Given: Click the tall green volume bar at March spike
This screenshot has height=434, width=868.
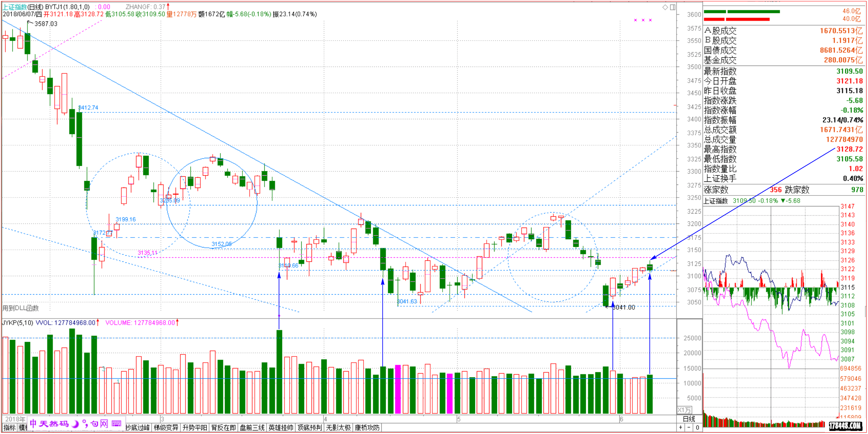Looking at the screenshot, I should [279, 372].
